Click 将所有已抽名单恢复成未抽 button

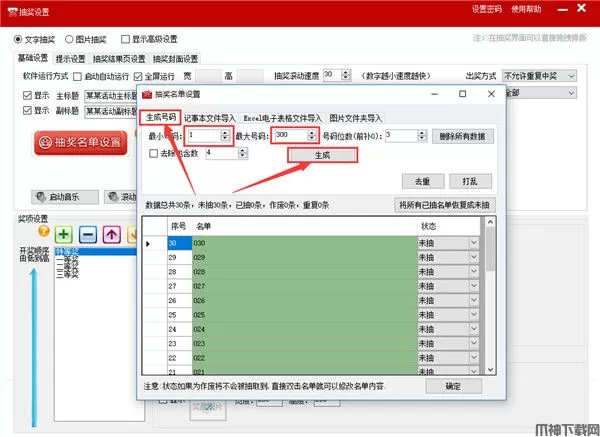445,205
